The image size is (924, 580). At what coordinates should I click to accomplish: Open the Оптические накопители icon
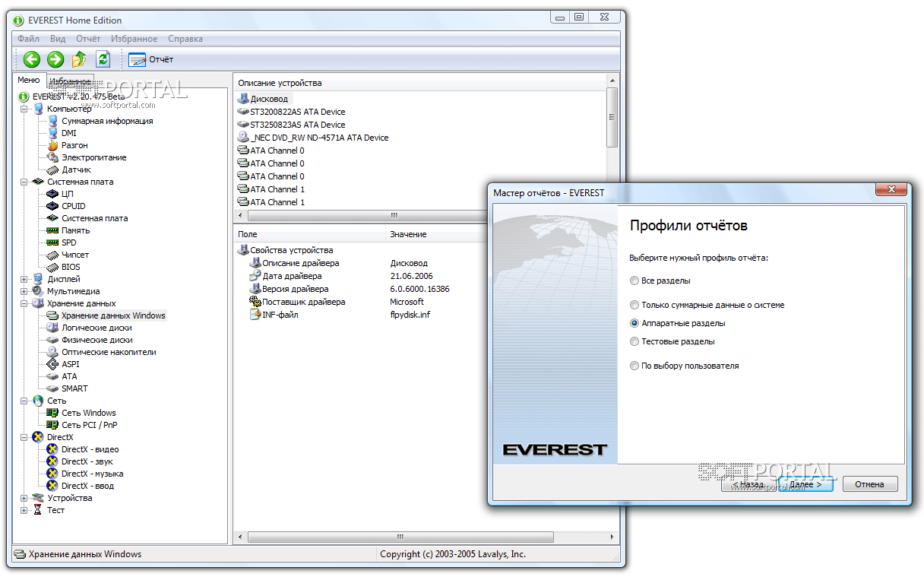tap(52, 352)
